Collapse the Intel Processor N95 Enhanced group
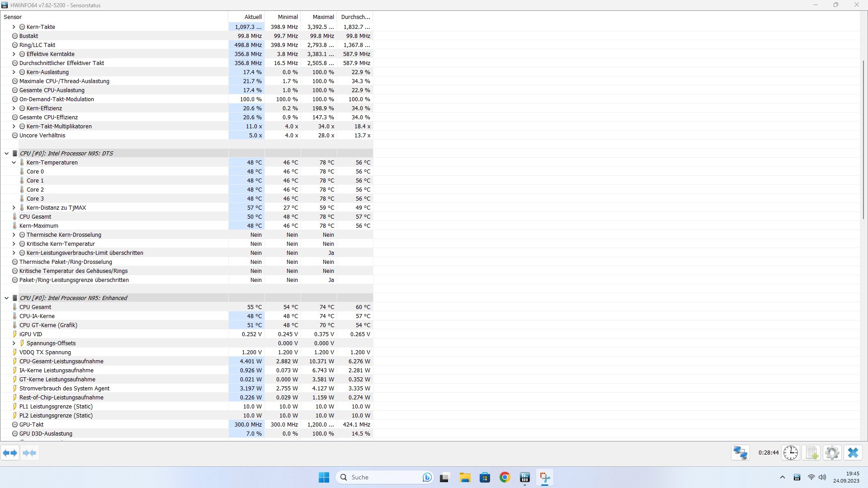Viewport: 868px width, 488px height. coord(6,298)
